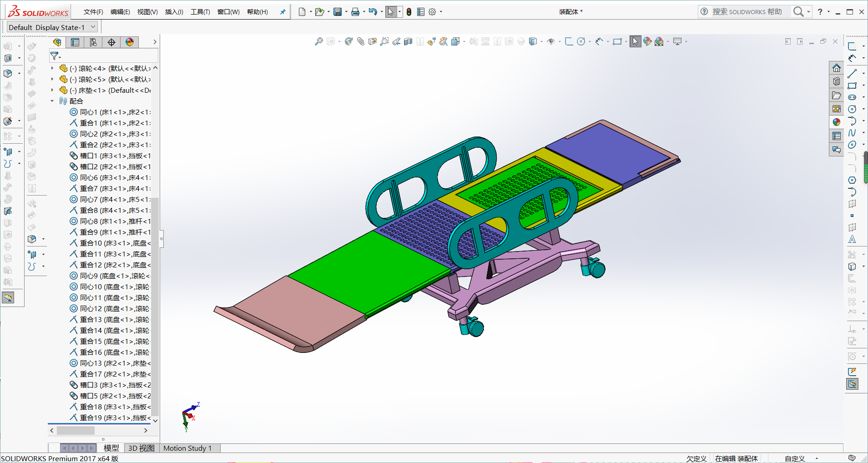Image resolution: width=868 pixels, height=463 pixels.
Task: Expand the 床垫<1> component node
Action: (52, 90)
